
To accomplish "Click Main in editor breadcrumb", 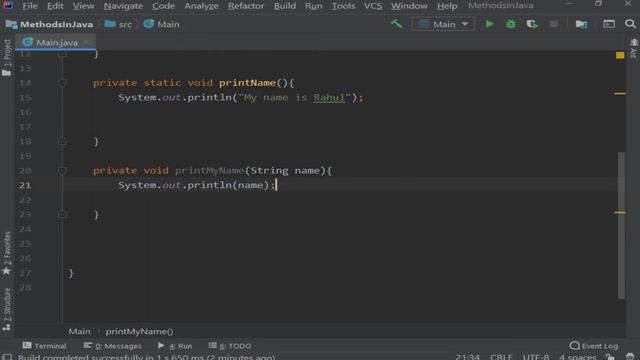I will tap(80, 331).
